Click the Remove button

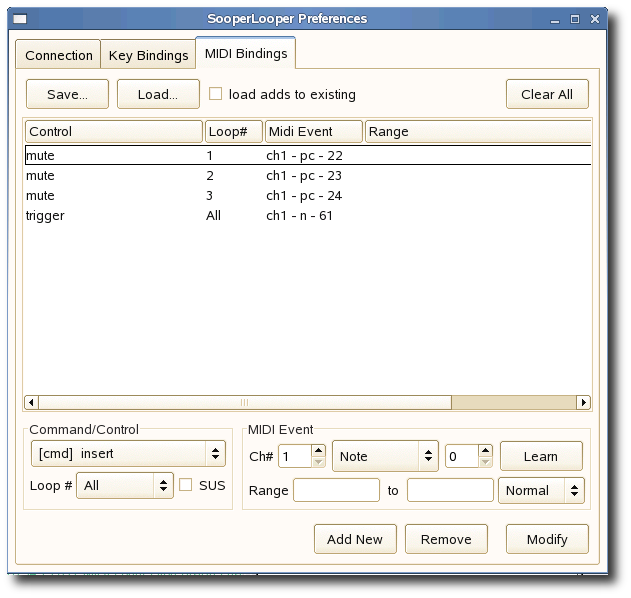click(x=446, y=539)
